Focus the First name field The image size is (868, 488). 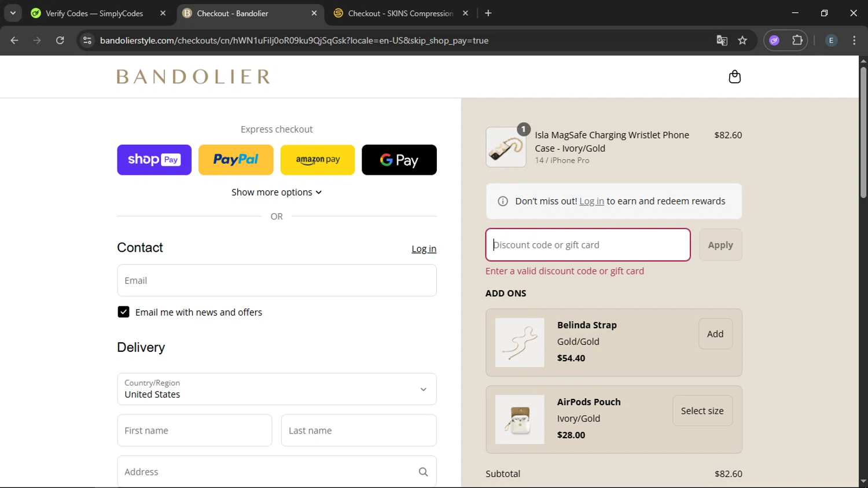[x=194, y=430]
